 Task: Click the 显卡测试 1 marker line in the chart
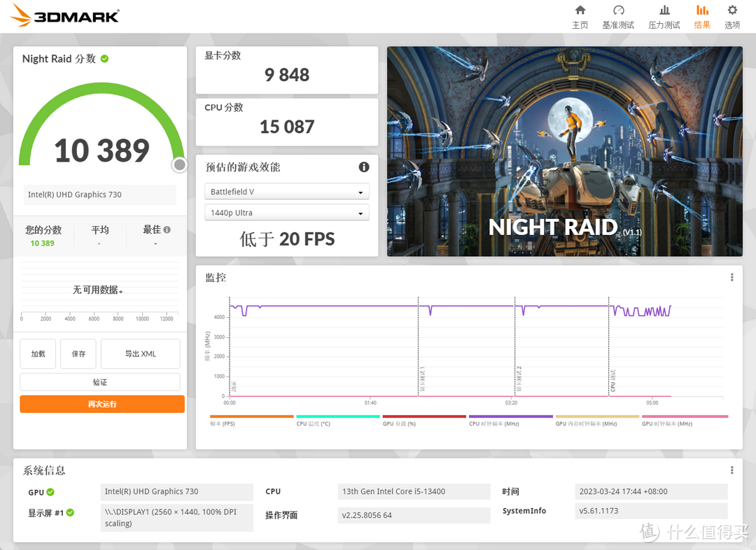(419, 347)
